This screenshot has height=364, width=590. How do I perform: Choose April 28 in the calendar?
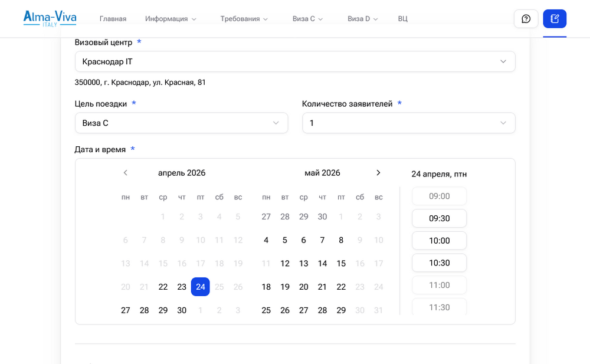[144, 310]
